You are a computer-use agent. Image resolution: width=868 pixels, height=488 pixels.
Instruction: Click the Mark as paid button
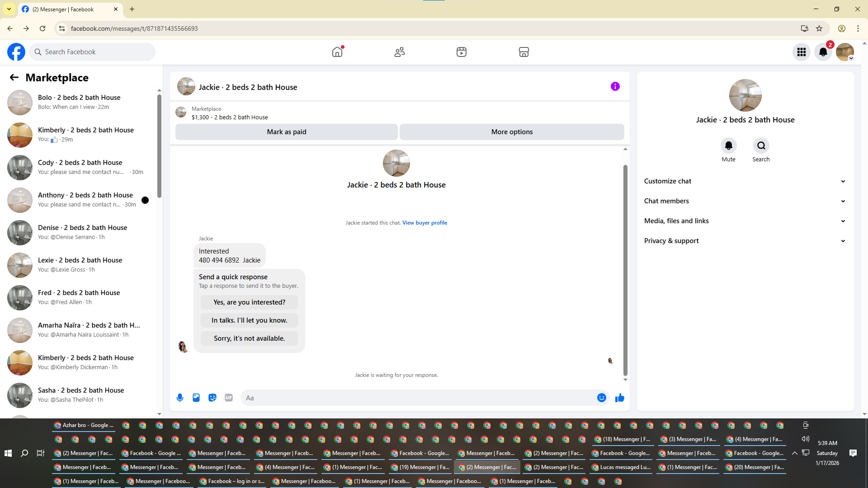286,132
